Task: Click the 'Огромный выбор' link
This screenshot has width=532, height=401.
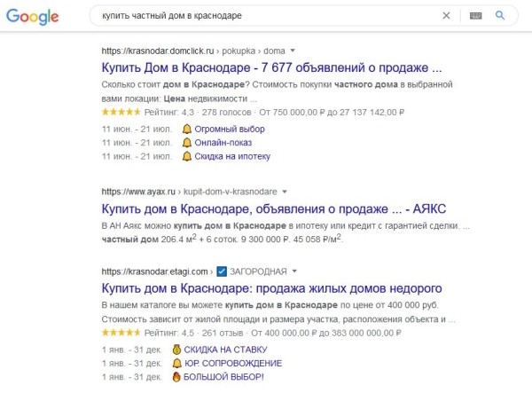Action: [x=230, y=129]
